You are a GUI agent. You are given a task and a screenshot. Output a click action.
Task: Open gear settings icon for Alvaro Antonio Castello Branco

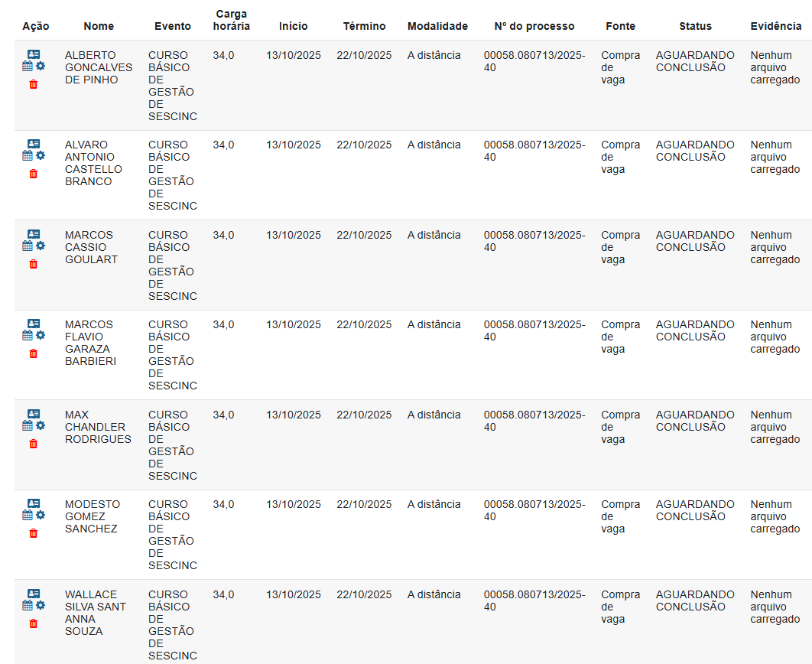click(41, 155)
